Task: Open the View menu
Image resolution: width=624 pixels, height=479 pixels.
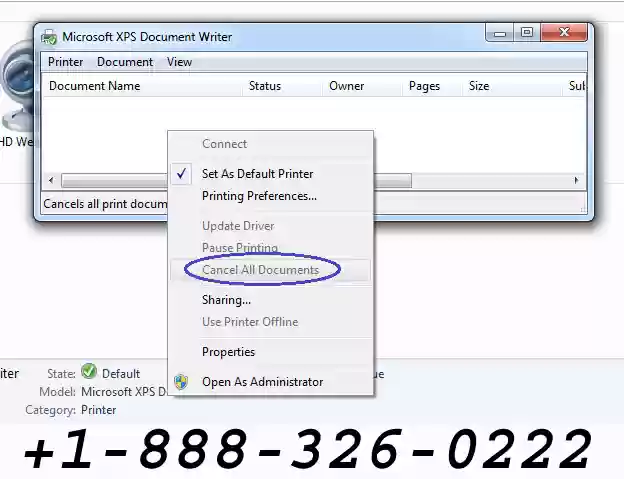Action: (179, 62)
